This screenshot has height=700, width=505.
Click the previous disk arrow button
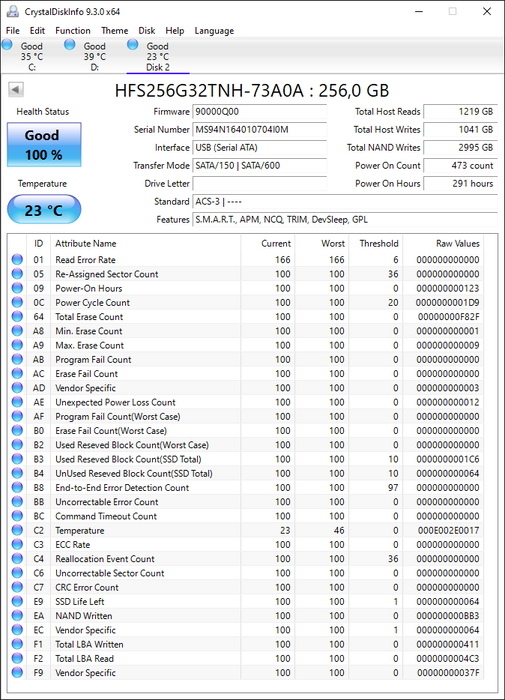(x=16, y=90)
